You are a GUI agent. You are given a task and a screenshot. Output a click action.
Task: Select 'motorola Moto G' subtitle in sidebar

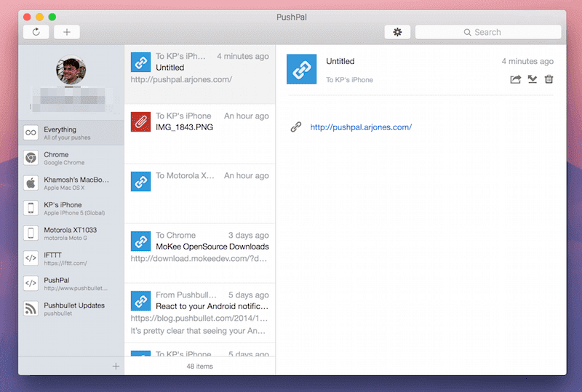coord(65,238)
